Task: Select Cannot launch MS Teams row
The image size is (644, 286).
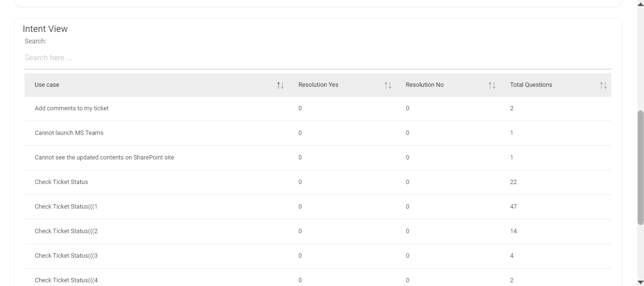Action: (69, 133)
